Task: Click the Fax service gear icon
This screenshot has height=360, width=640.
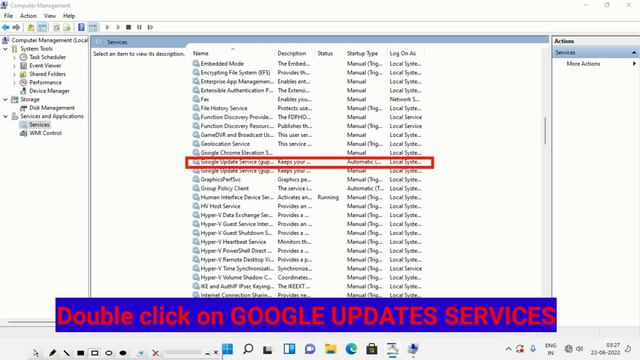Action: click(x=196, y=99)
